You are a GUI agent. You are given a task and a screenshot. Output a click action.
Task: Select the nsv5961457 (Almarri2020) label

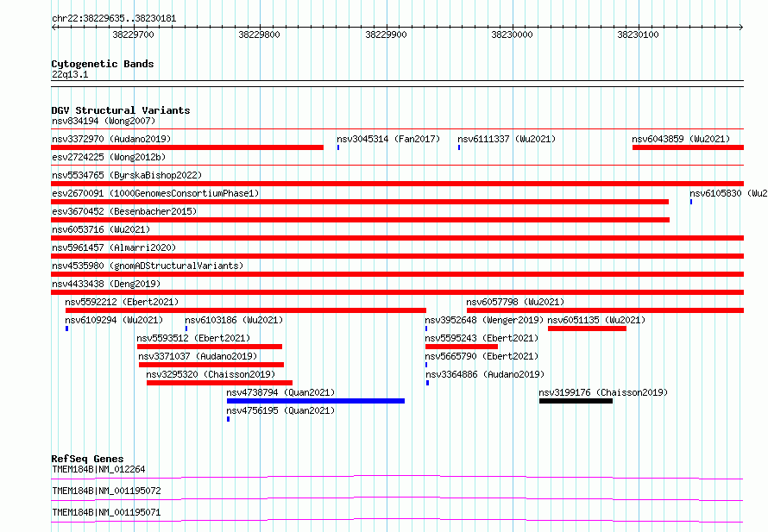114,247
